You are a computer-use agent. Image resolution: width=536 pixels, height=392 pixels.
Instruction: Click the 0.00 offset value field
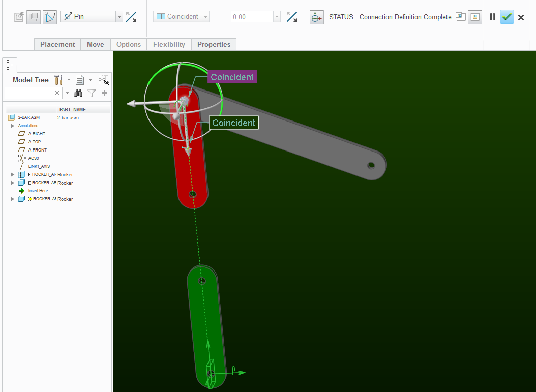(x=252, y=17)
